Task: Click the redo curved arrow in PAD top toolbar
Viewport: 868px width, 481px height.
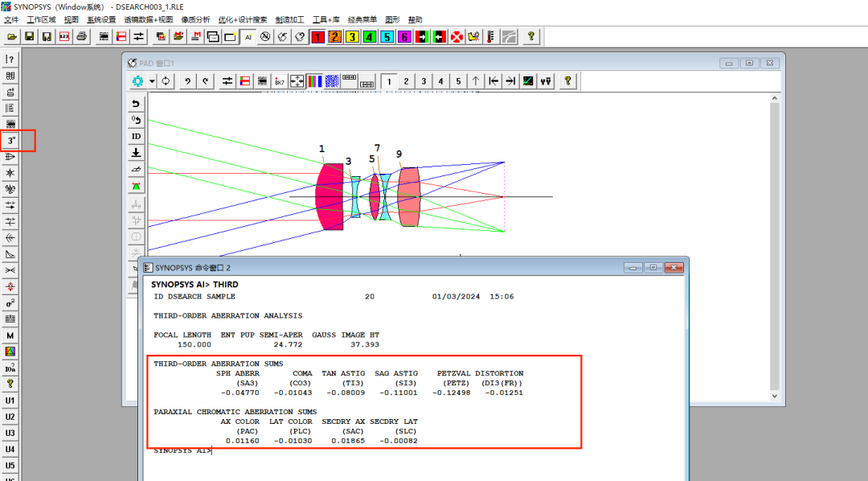Action: 206,81
